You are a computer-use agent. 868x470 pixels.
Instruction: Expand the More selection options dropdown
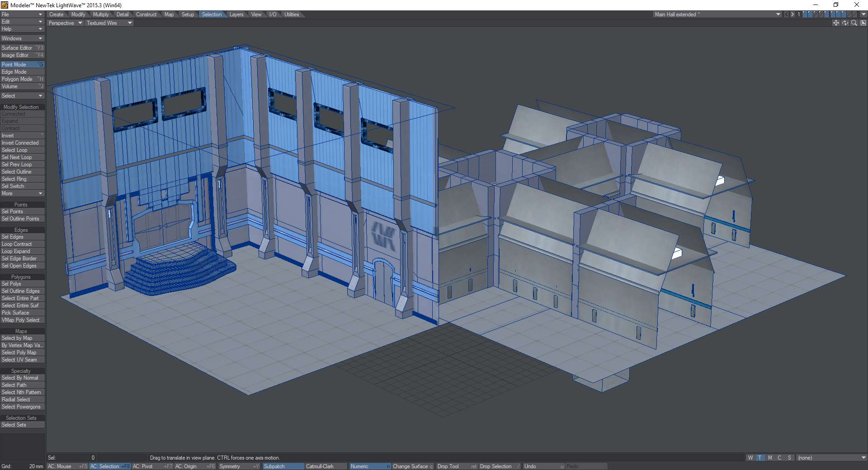(22, 193)
